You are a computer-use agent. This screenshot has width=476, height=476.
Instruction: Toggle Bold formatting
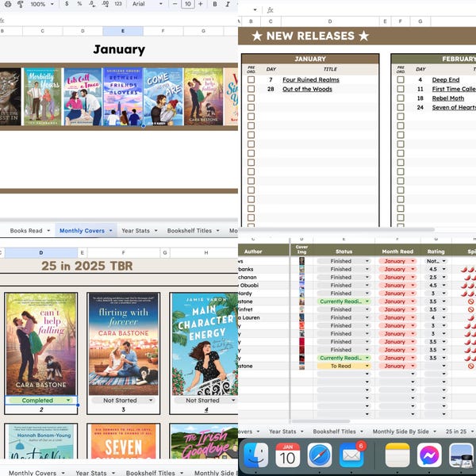[215, 4]
